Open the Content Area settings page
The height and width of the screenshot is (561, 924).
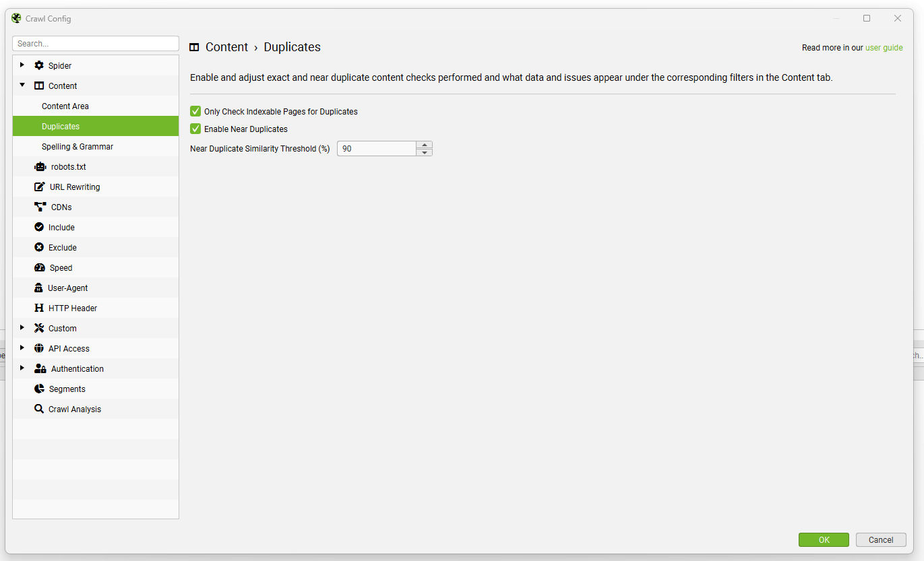pos(65,106)
